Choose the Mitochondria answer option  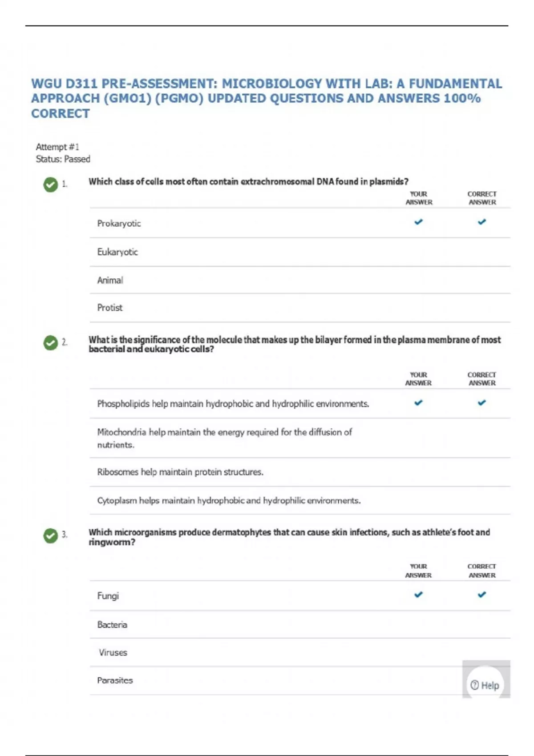[224, 438]
